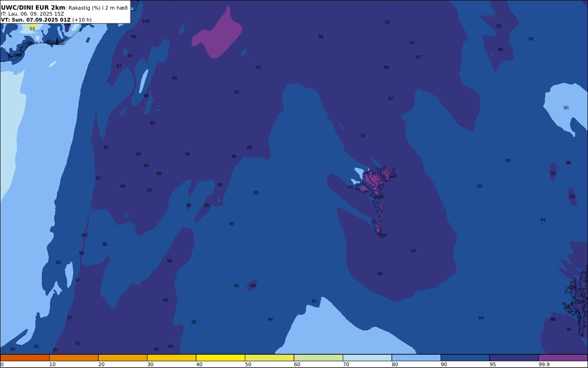588x368 pixels.
Task: Click the '40' legend tick label
Action: point(199,364)
